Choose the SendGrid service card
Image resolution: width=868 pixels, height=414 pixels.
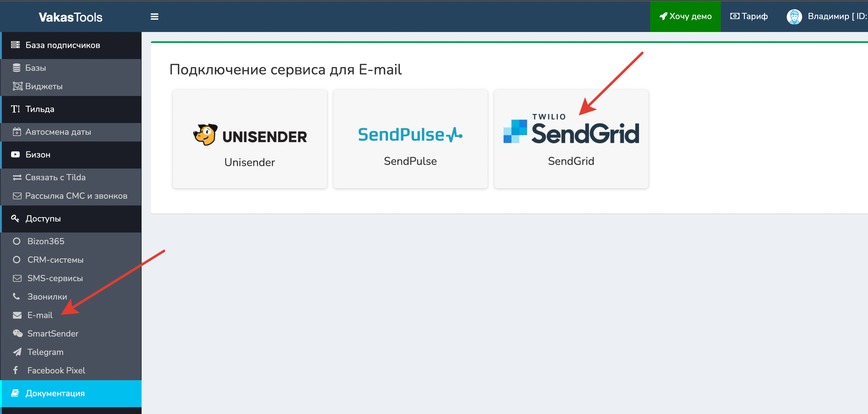tap(571, 139)
